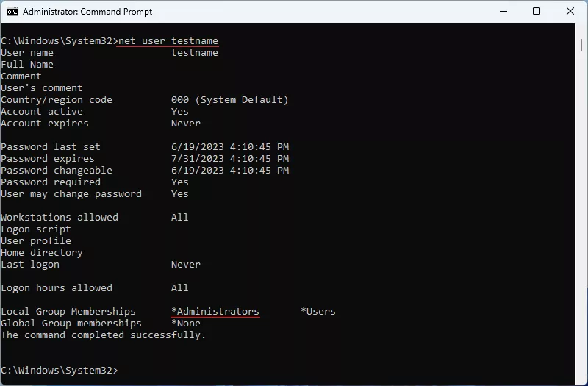Click the *Users local group entry
The height and width of the screenshot is (386, 588).
tap(318, 312)
